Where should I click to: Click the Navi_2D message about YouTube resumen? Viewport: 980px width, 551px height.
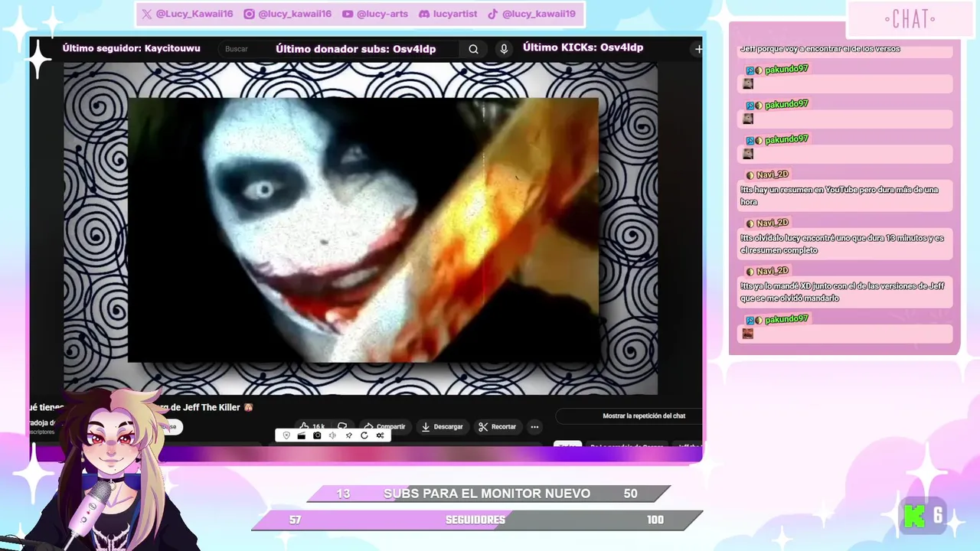click(x=845, y=196)
